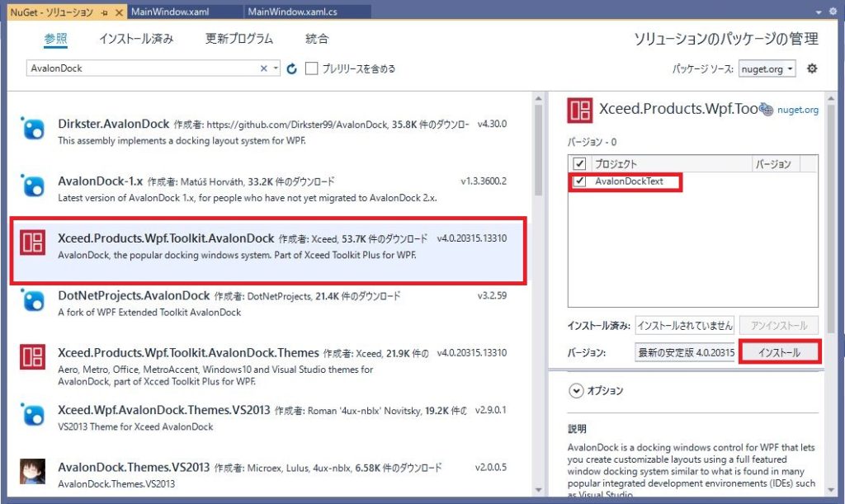The width and height of the screenshot is (845, 504).
Task: Open the MainWindow.xaml.cs tab
Action: [x=293, y=12]
